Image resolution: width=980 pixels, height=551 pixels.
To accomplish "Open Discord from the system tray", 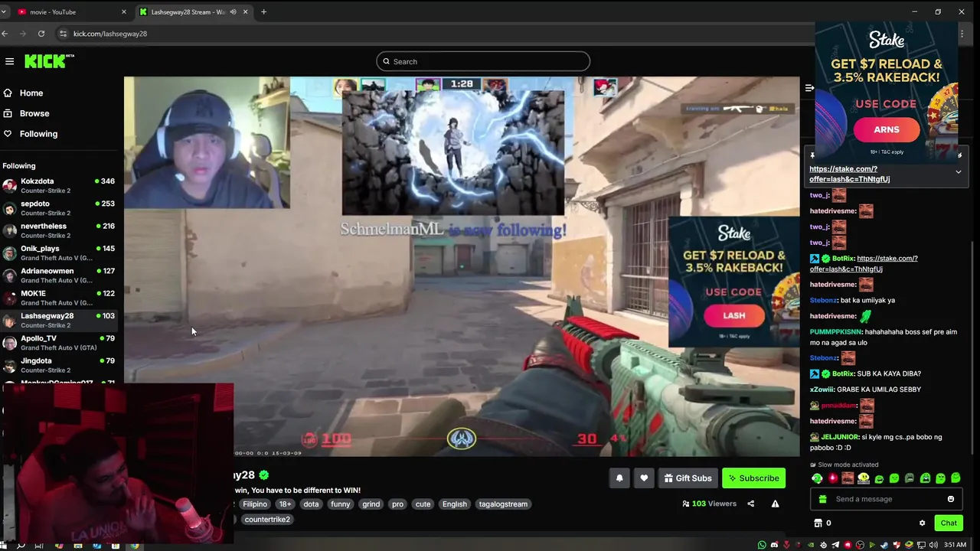I will (775, 545).
